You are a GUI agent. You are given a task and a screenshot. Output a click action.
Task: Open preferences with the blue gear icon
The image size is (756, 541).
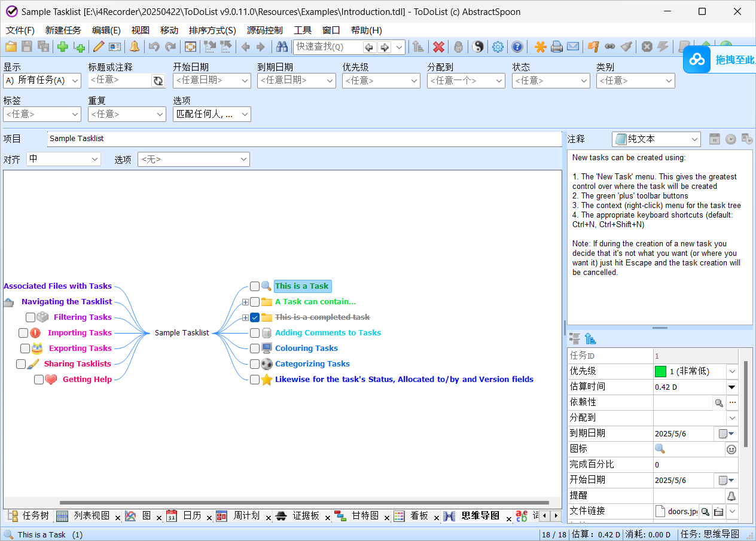(x=498, y=47)
